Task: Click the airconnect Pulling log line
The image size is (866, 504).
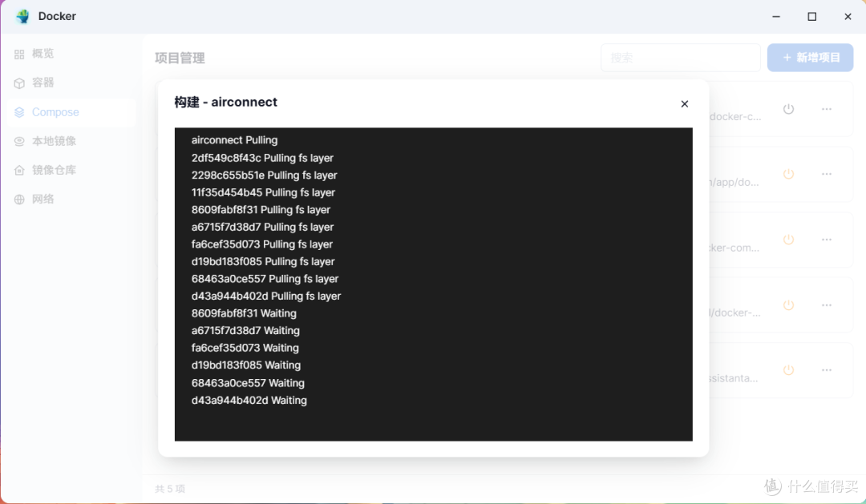Action: click(x=234, y=140)
